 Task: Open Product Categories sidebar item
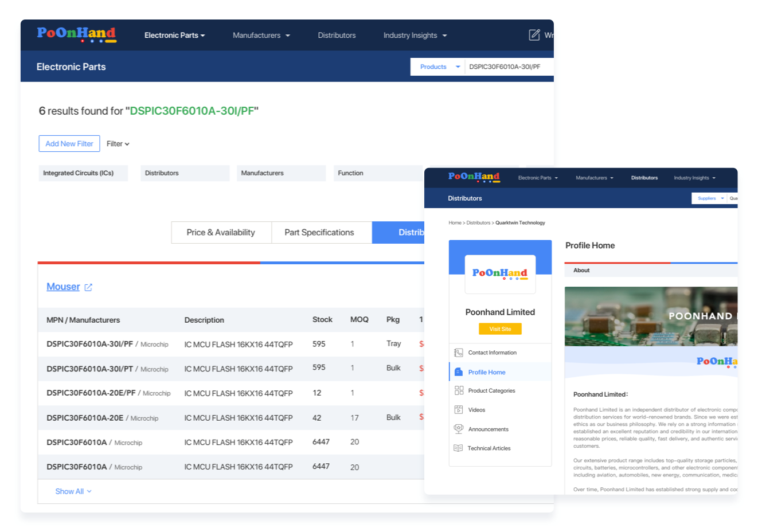pos(500,390)
